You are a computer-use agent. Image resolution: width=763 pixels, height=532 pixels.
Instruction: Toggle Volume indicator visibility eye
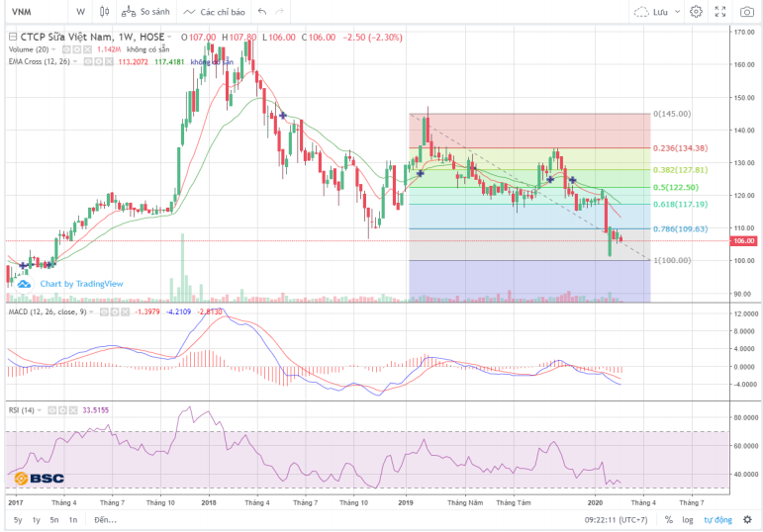pyautogui.click(x=66, y=49)
